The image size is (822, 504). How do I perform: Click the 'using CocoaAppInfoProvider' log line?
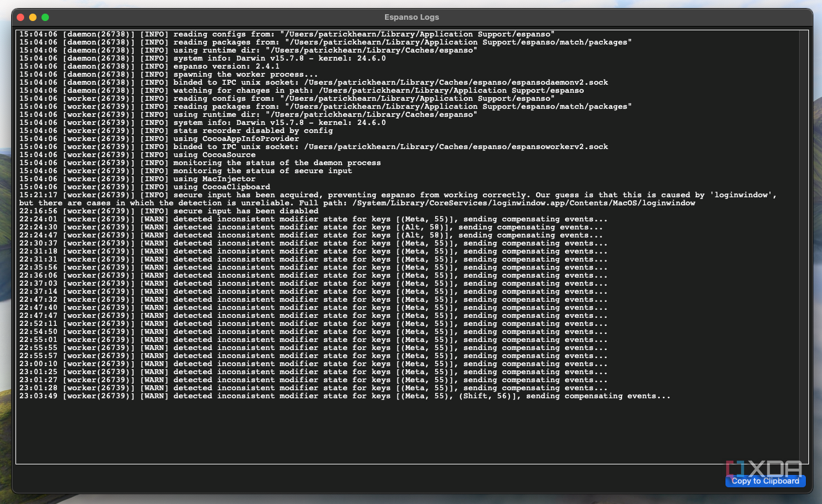[159, 139]
